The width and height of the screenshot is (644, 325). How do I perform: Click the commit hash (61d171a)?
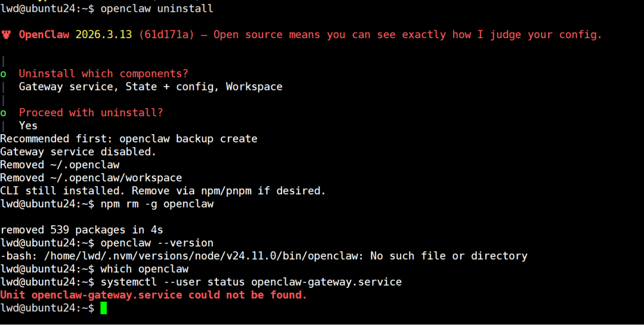pos(166,35)
